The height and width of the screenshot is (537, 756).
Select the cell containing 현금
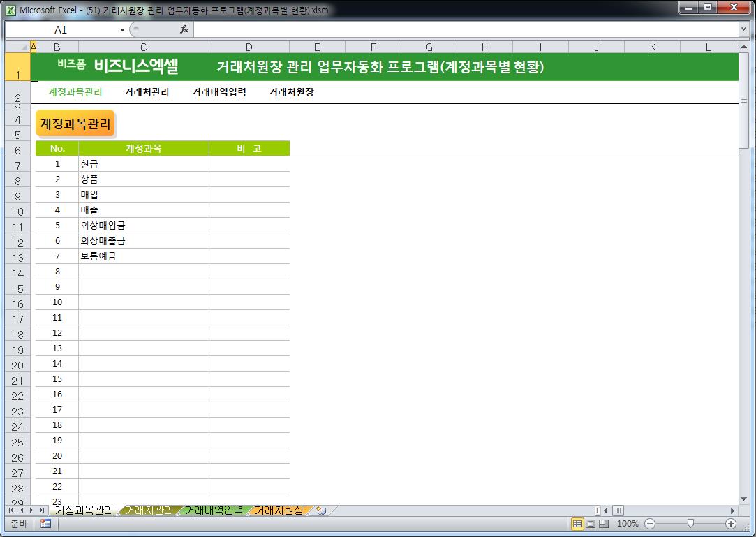[x=144, y=164]
